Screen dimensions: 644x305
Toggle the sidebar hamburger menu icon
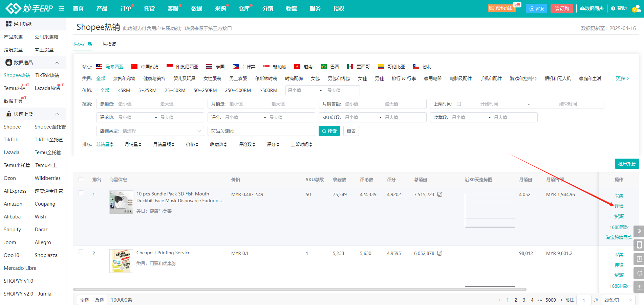point(61,8)
